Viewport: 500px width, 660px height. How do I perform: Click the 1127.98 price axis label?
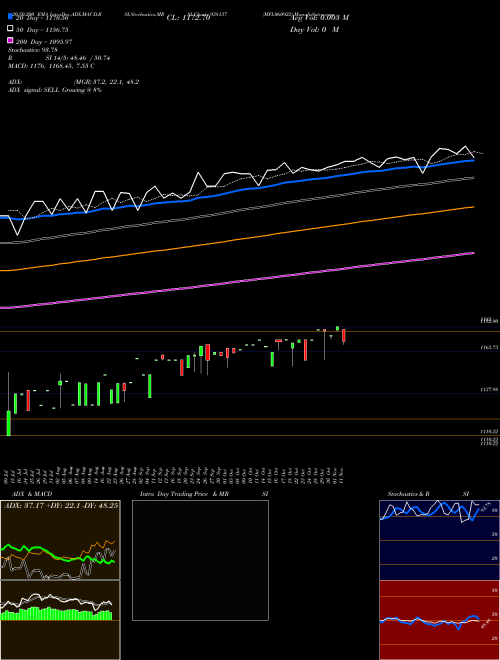[x=489, y=390]
